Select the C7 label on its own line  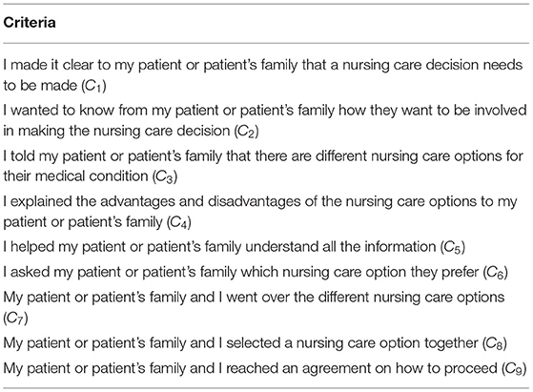(x=15, y=319)
